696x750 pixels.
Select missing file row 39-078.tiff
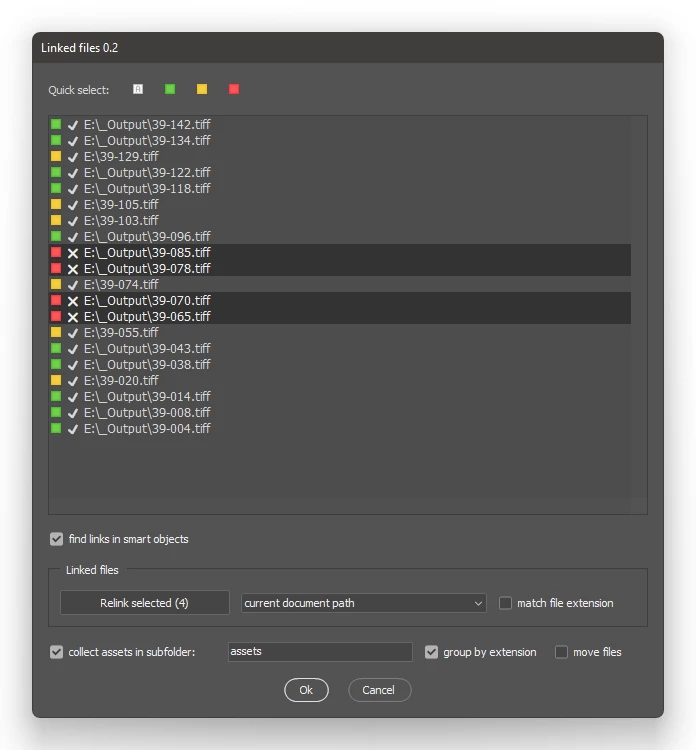tap(340, 269)
